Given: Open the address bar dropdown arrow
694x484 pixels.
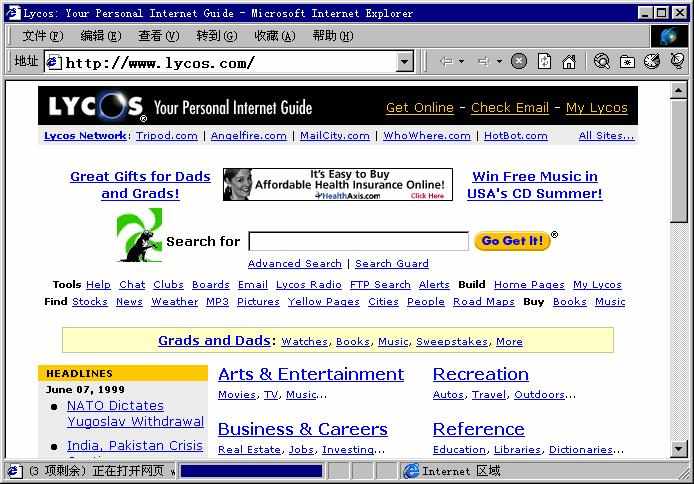Looking at the screenshot, I should 405,62.
